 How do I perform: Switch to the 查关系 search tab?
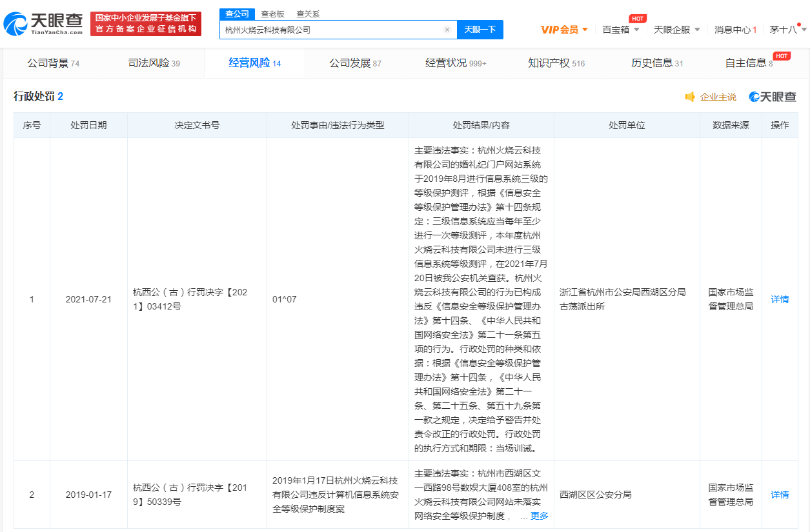tap(308, 14)
